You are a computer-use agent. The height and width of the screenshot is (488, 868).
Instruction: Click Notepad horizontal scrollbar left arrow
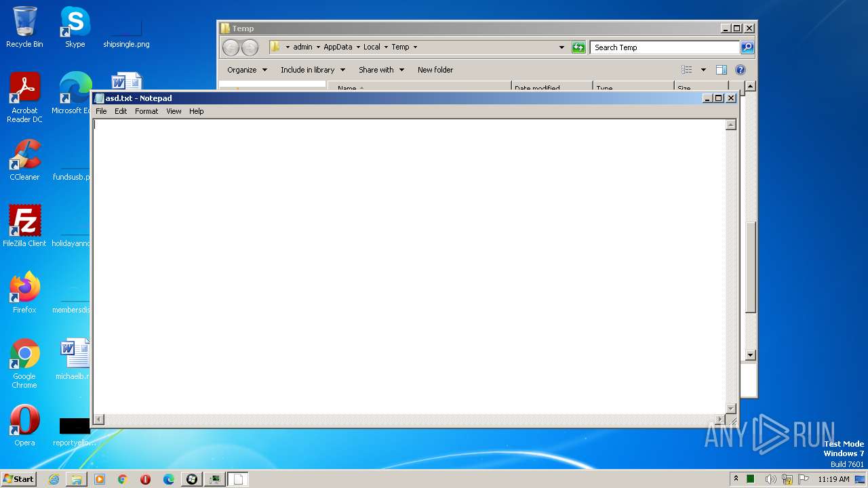99,420
